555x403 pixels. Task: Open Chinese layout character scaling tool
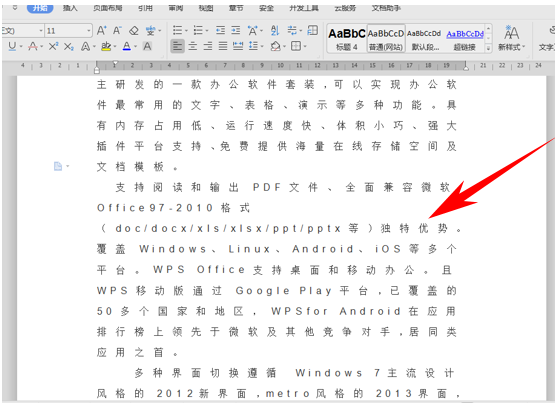pos(253,30)
